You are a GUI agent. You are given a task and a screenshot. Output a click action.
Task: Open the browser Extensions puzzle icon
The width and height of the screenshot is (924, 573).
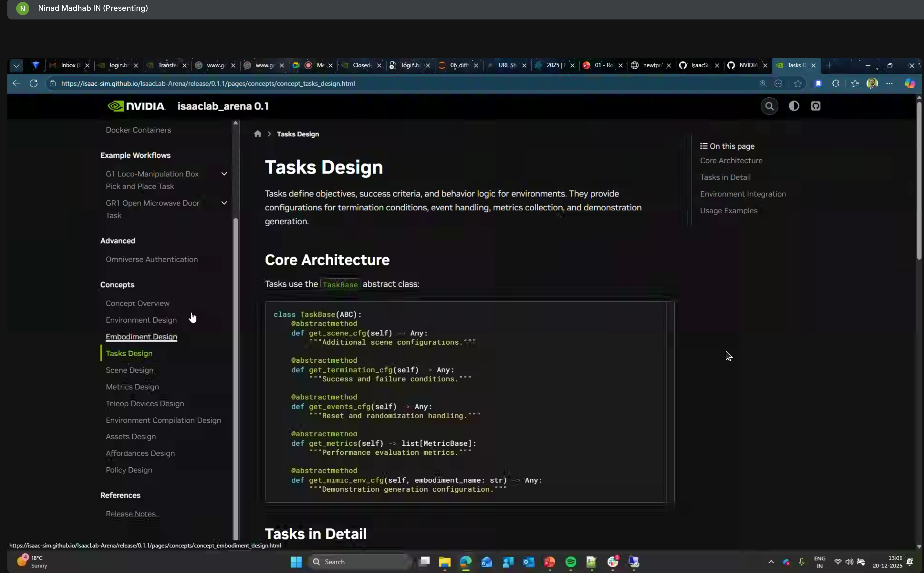[835, 83]
